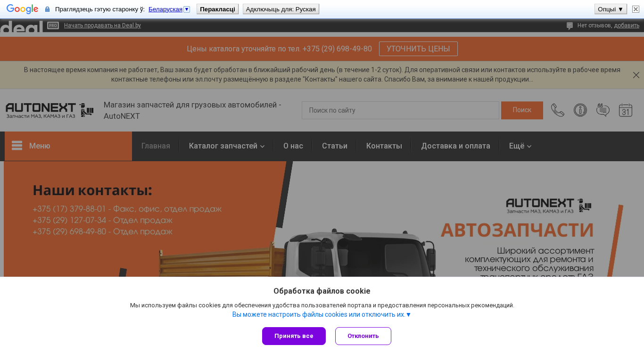
Task: Go to Главная page
Action: pyautogui.click(x=156, y=146)
